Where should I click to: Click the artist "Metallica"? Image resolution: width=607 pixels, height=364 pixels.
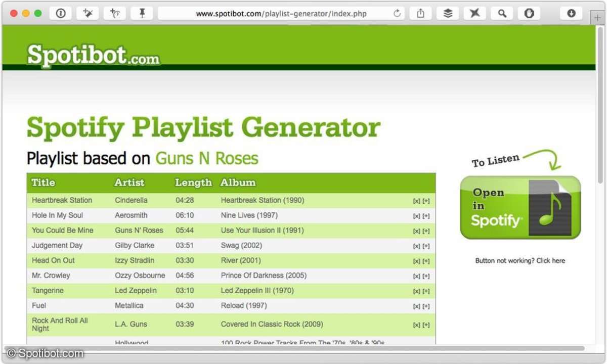pos(129,305)
